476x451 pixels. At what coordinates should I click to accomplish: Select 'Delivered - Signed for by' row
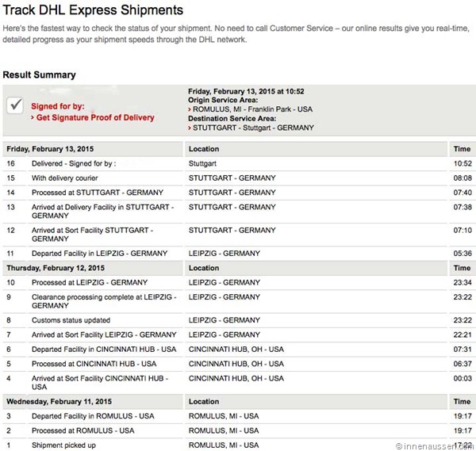pos(74,163)
